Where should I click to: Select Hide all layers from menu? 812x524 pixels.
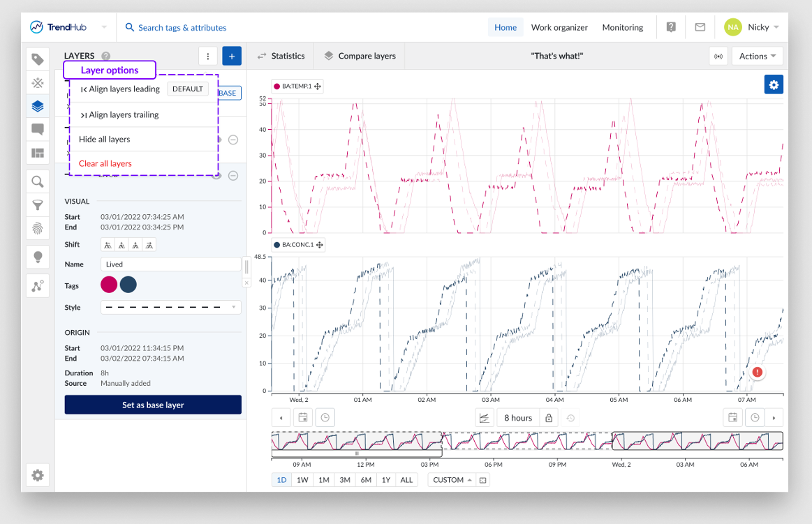pyautogui.click(x=105, y=140)
